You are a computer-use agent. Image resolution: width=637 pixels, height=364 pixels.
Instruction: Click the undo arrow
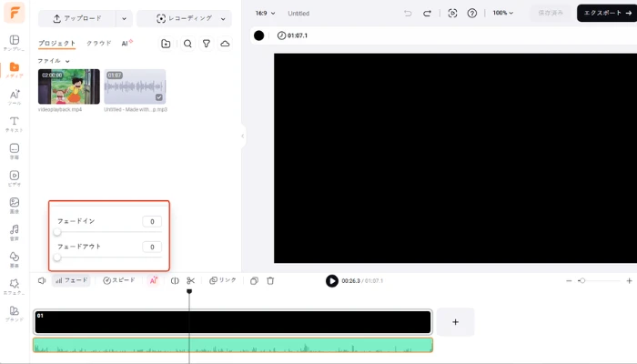pyautogui.click(x=408, y=14)
